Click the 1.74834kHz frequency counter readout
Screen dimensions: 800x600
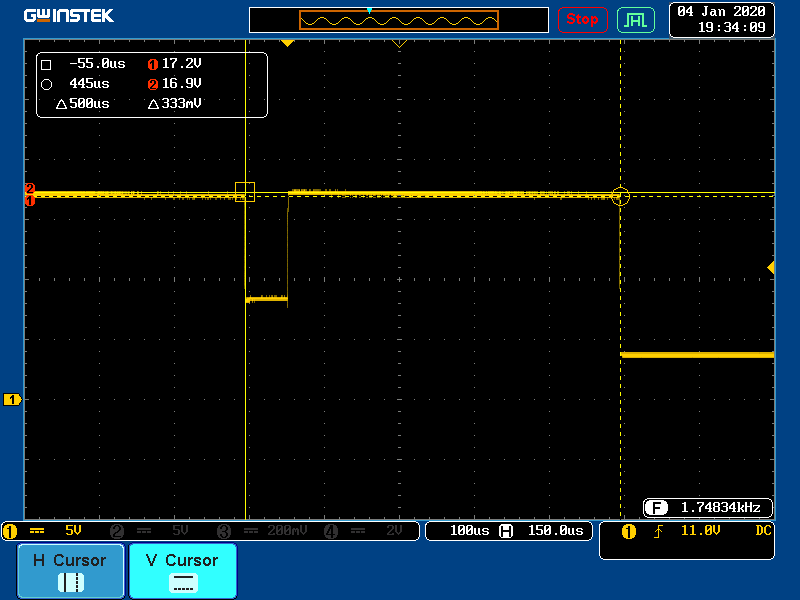pos(709,507)
